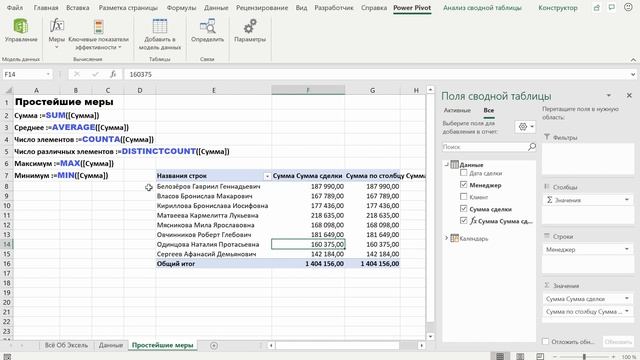This screenshot has height=360, width=640.
Task: Uncheck the Сумма сделки field checkbox
Action: pyautogui.click(x=463, y=209)
